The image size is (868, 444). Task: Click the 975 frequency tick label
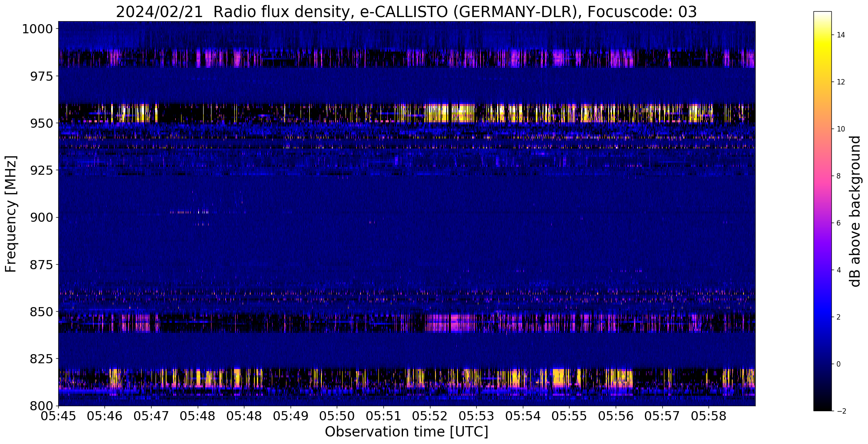point(42,76)
